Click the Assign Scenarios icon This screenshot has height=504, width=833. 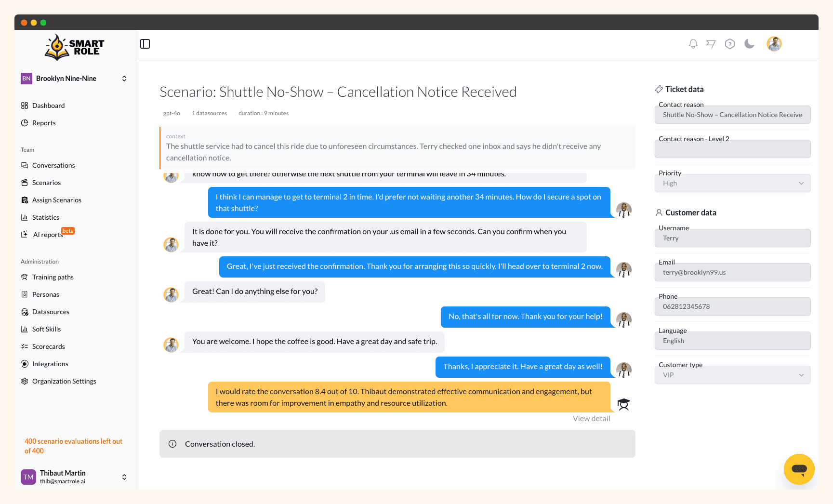click(25, 200)
